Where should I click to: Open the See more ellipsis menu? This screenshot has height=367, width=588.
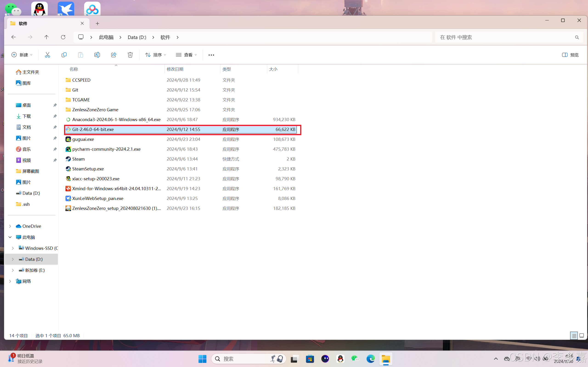[211, 55]
